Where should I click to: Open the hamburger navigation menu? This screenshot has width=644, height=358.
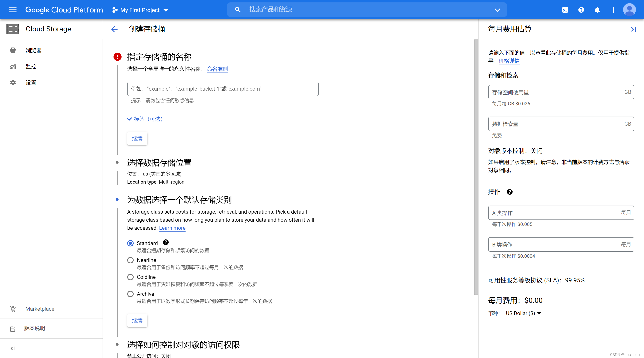pos(13,10)
